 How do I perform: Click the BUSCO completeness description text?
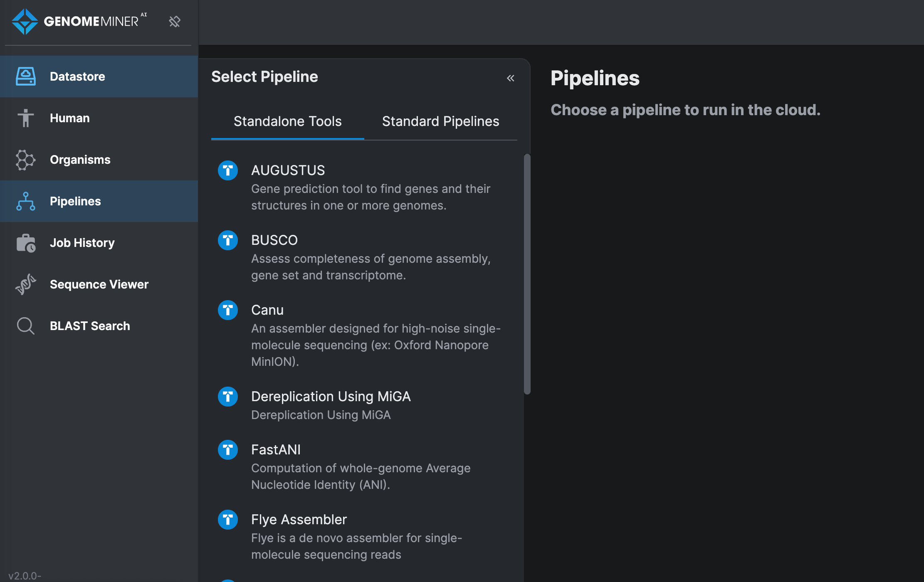click(x=371, y=267)
